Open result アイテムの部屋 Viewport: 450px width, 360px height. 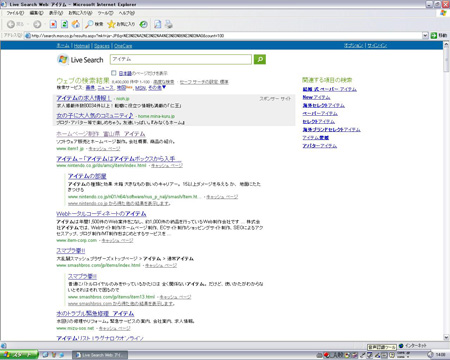point(87,176)
